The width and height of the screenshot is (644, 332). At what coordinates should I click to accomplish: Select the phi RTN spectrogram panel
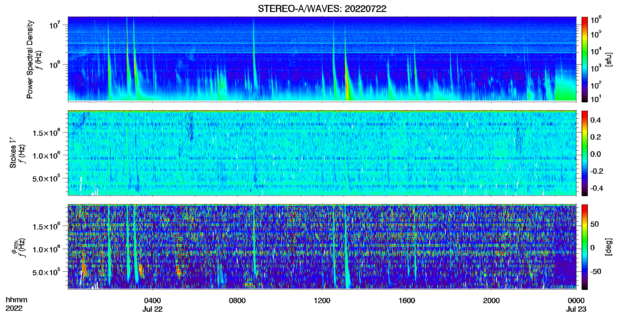(322, 247)
